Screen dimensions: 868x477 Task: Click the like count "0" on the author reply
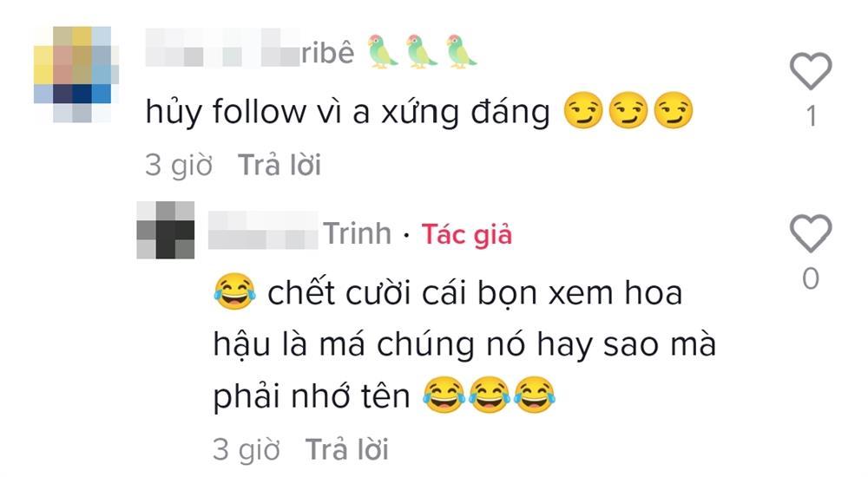[811, 278]
